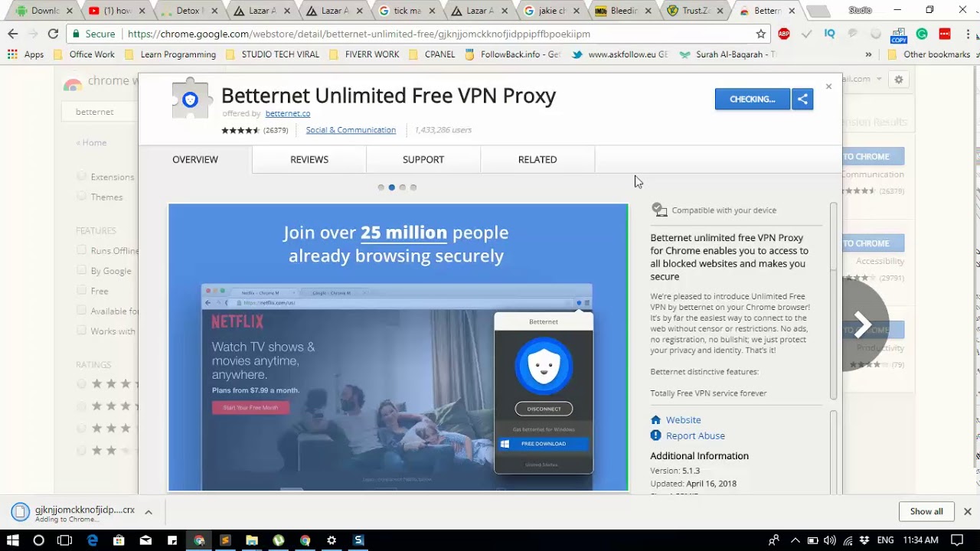Click the betternet search field in Web Store

[100, 112]
